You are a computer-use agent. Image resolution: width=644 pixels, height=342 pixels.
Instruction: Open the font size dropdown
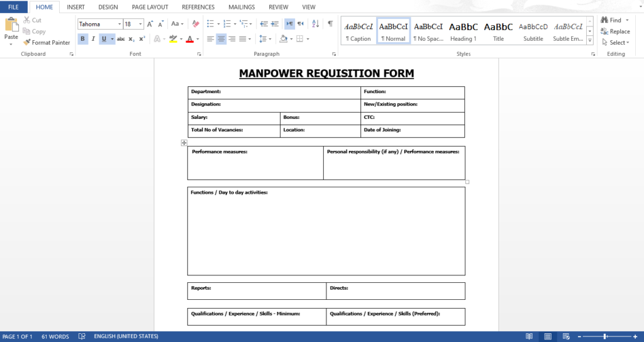(x=140, y=25)
